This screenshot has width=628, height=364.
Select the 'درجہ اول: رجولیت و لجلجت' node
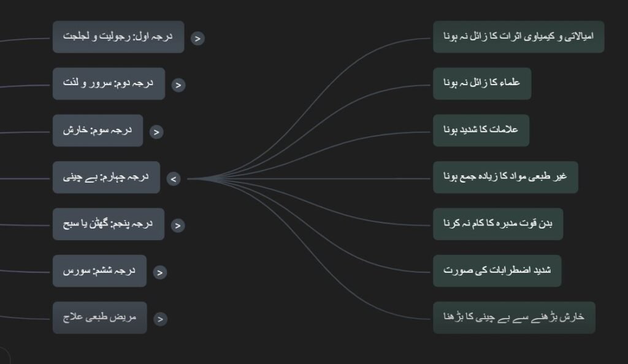pos(118,37)
